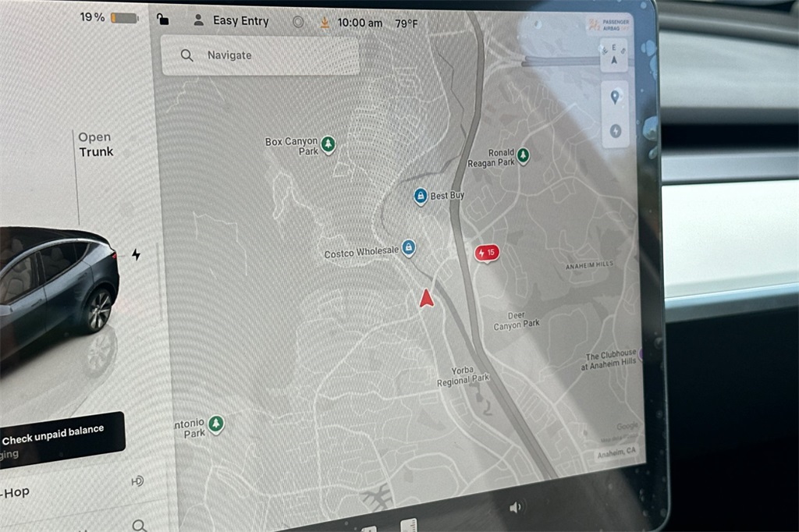The width and height of the screenshot is (799, 532).
Task: Tap the speaker volume icon
Action: 515,507
